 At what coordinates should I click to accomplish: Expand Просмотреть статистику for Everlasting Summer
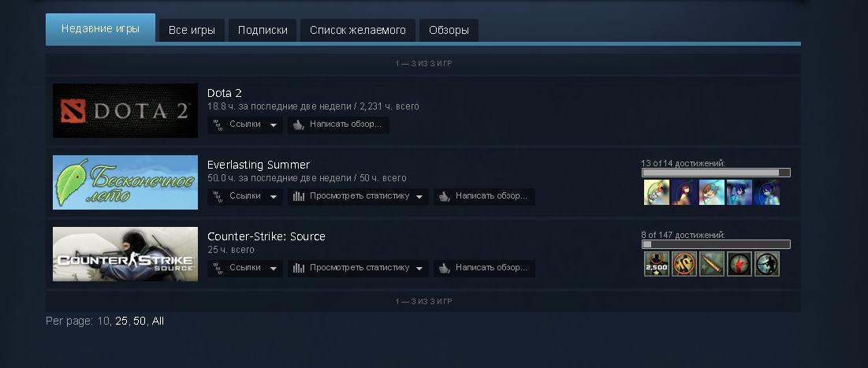pos(358,196)
